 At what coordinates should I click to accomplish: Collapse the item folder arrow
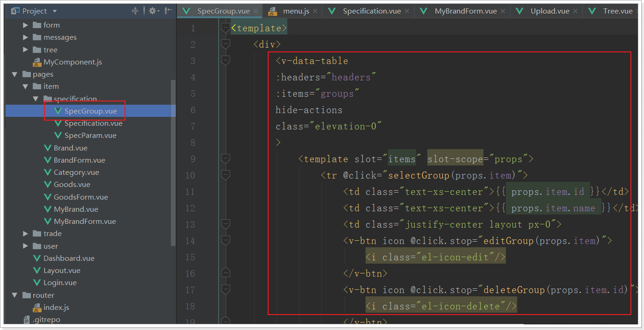(25, 86)
